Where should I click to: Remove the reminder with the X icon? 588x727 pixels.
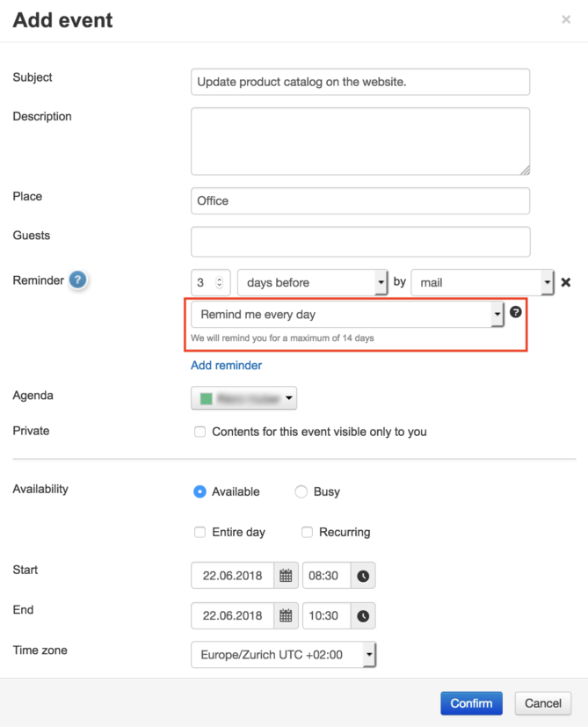click(566, 282)
